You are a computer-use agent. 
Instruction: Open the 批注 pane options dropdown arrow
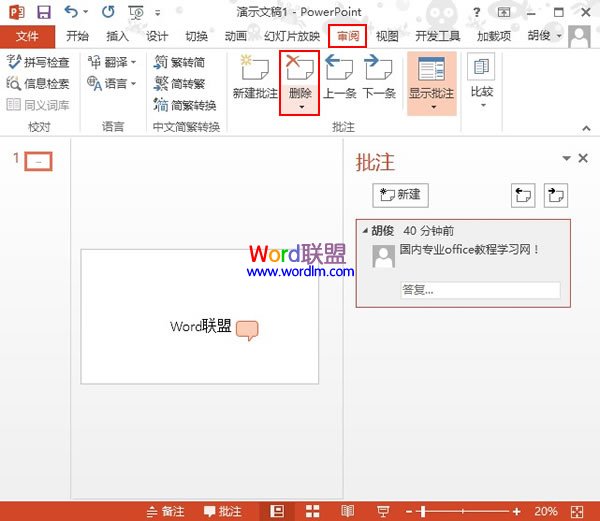566,158
